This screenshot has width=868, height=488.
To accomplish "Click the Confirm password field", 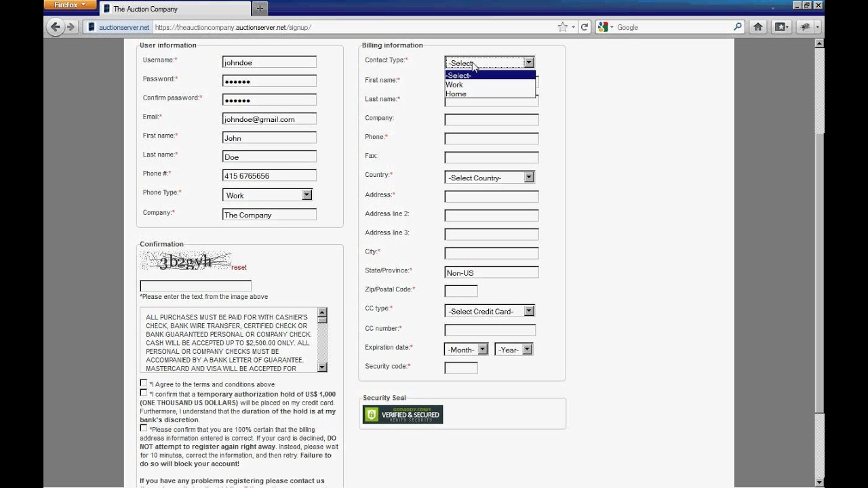I will pyautogui.click(x=269, y=100).
